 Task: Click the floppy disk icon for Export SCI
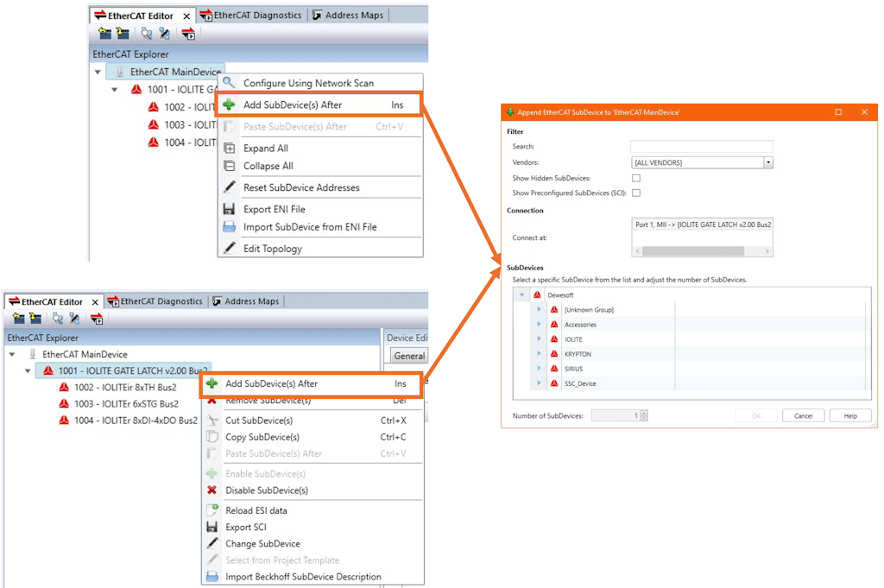(212, 527)
